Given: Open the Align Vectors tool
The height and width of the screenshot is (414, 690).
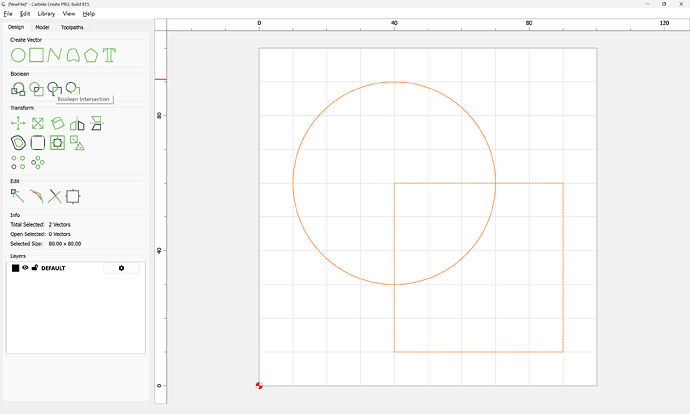Looking at the screenshot, I should click(58, 143).
